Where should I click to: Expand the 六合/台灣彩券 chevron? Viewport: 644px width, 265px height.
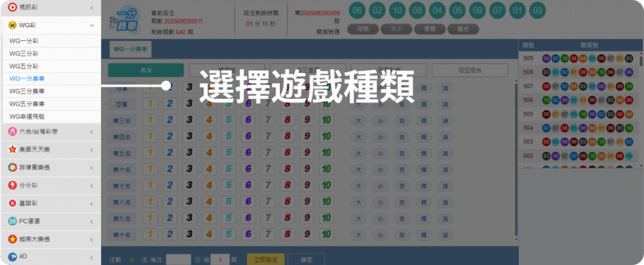(92, 132)
